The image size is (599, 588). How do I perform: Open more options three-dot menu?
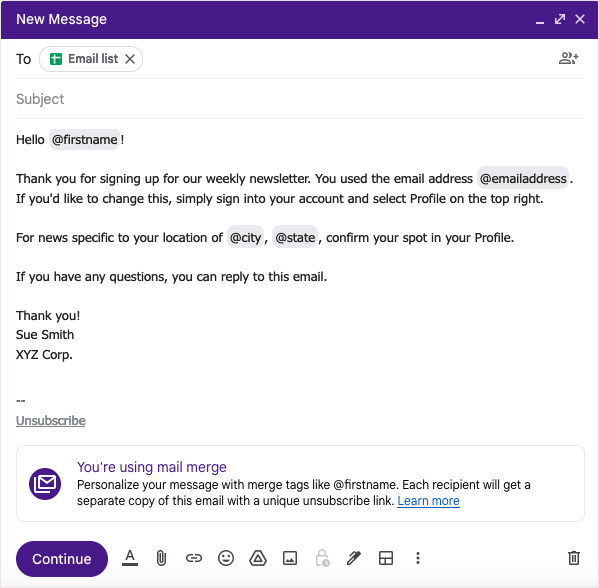[418, 558]
